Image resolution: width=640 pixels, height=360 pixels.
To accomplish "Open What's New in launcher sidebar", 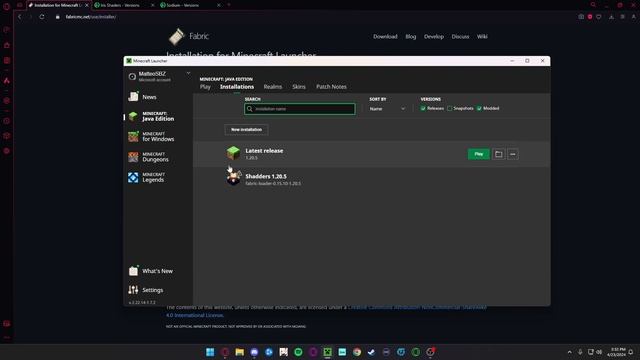I will (151, 271).
